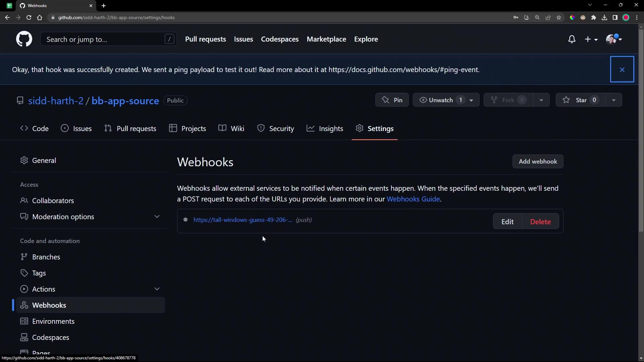The image size is (644, 362).
Task: Go to browser home page
Action: click(x=40, y=17)
